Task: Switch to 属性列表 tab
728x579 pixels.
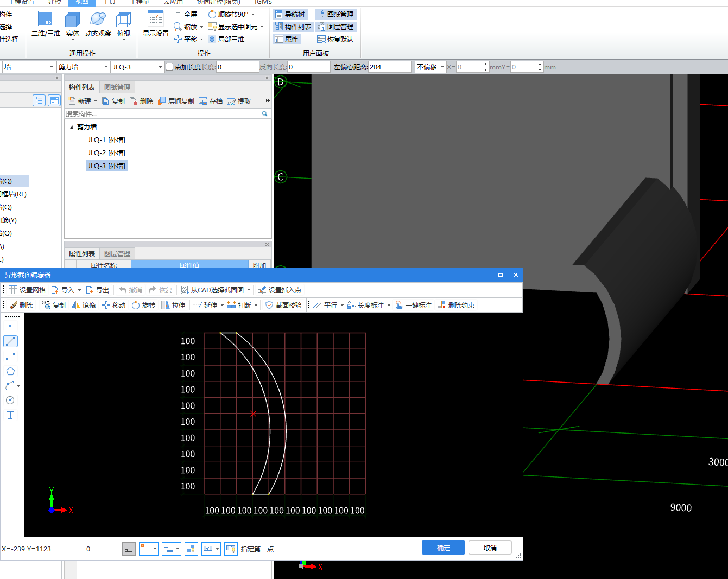Action: click(82, 253)
